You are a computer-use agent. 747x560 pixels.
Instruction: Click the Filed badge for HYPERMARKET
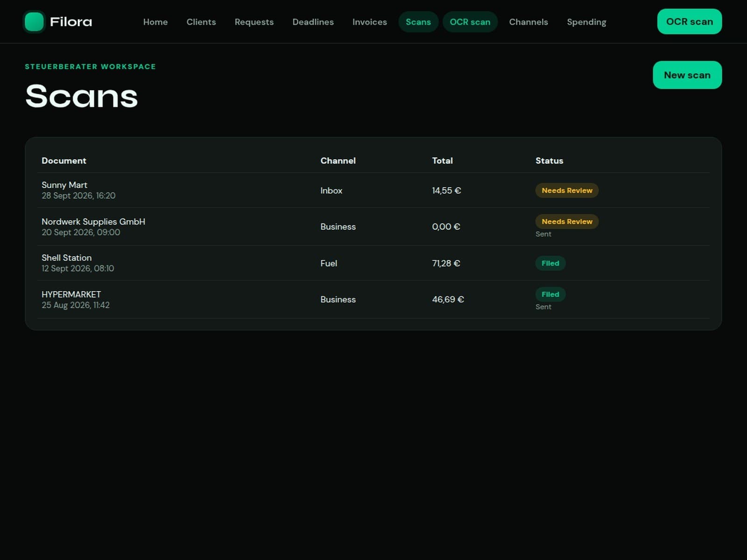[550, 294]
